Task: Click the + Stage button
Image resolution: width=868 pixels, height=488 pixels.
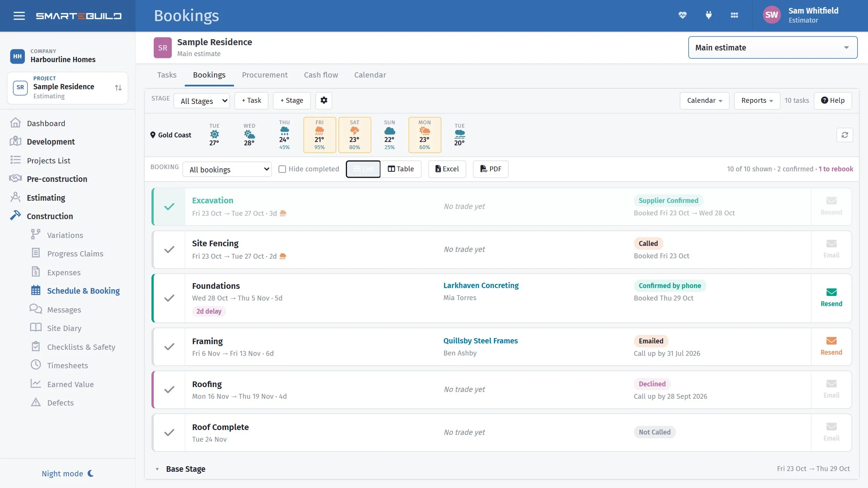Action: pos(292,101)
